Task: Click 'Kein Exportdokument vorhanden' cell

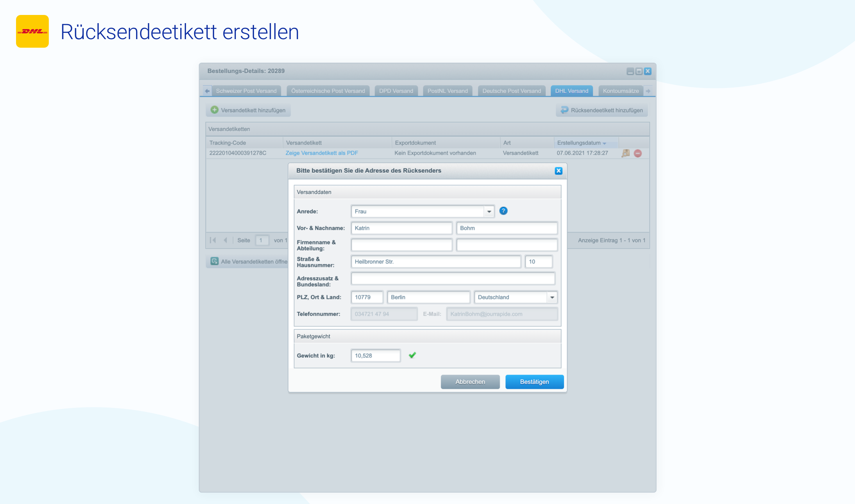Action: coord(435,153)
